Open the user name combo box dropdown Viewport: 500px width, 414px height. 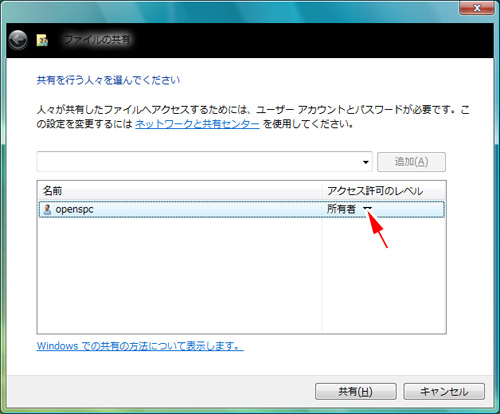click(x=366, y=162)
